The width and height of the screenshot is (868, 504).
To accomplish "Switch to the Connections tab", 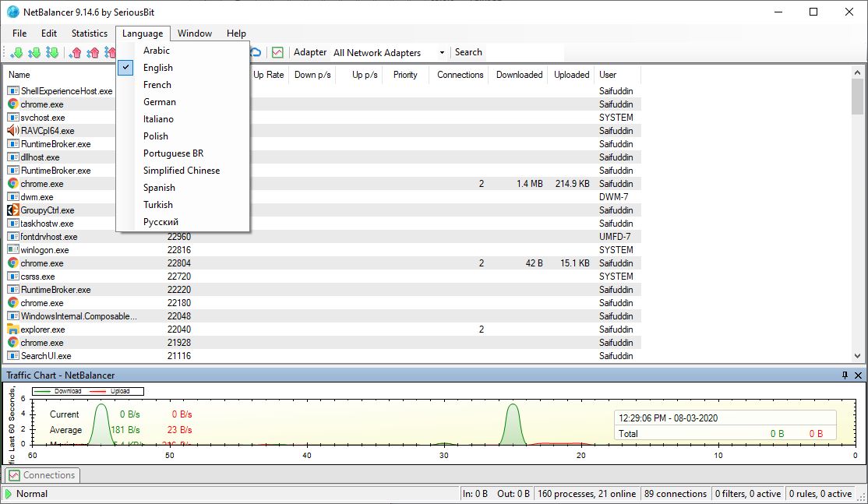I will point(43,475).
